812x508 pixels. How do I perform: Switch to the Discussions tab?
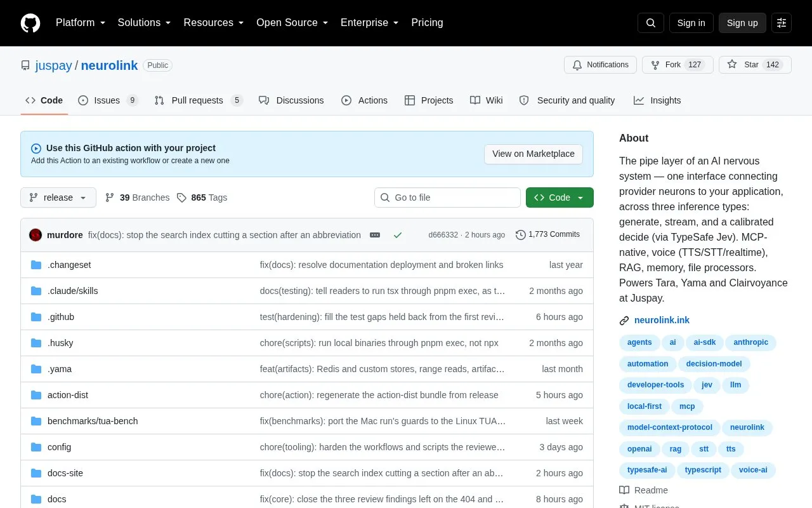[x=291, y=100]
